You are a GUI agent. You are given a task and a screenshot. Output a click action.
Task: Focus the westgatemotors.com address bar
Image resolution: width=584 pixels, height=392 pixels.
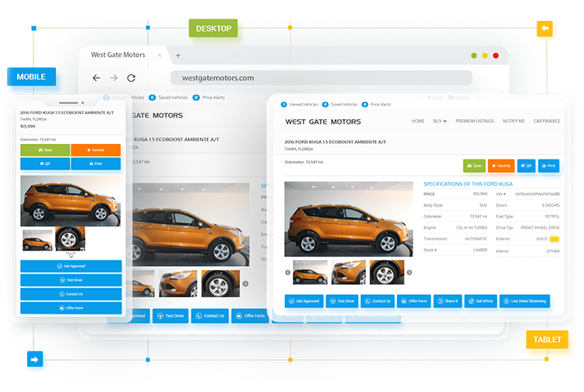click(x=322, y=78)
